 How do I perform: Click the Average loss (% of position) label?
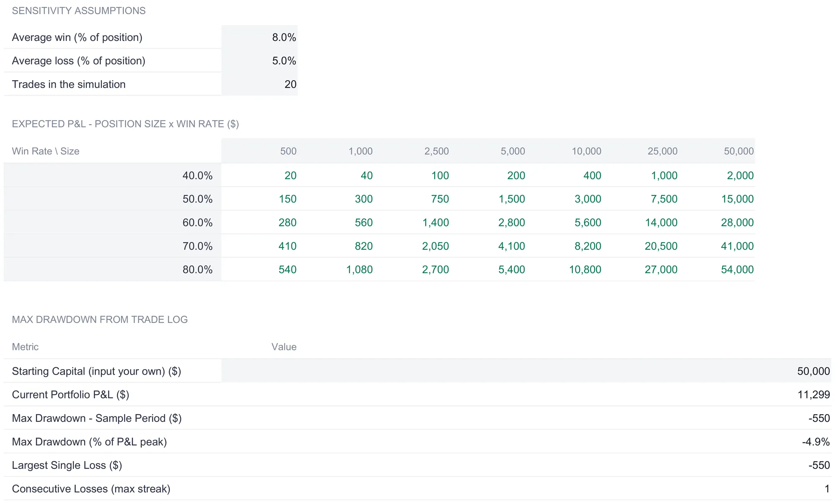78,61
